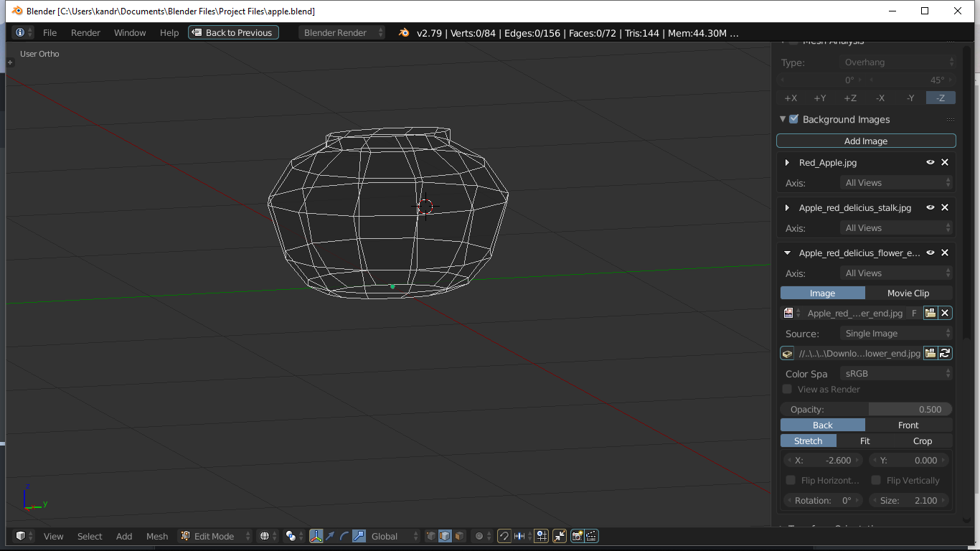Open Source Single Image dropdown
This screenshot has width=980, height=551.
[897, 333]
